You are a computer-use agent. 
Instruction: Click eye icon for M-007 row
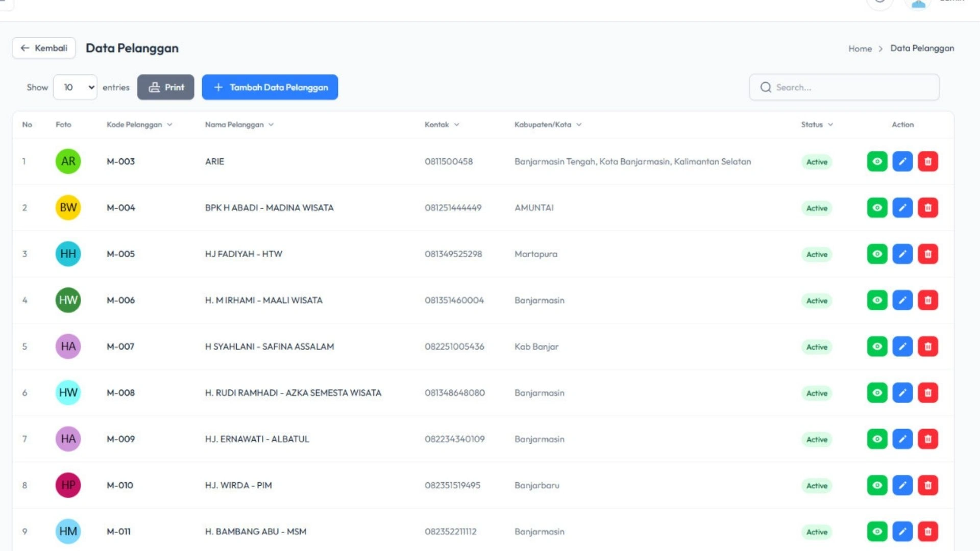coord(877,346)
